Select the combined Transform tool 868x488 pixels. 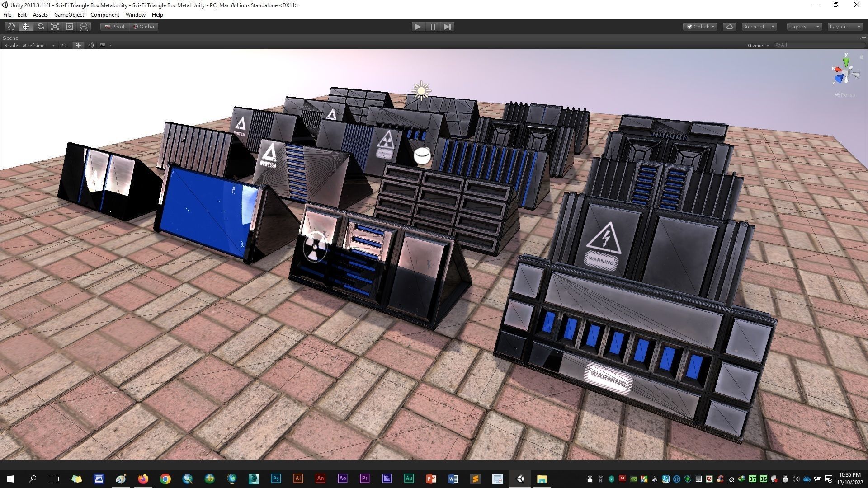(x=84, y=27)
